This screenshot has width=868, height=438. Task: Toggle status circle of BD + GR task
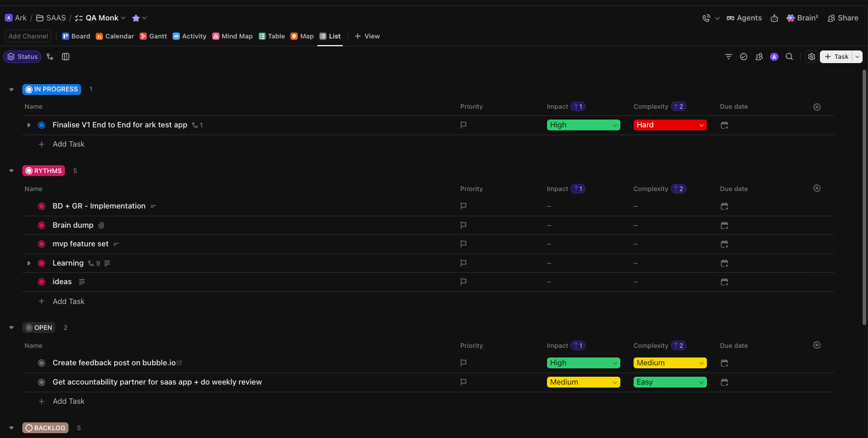pyautogui.click(x=41, y=206)
